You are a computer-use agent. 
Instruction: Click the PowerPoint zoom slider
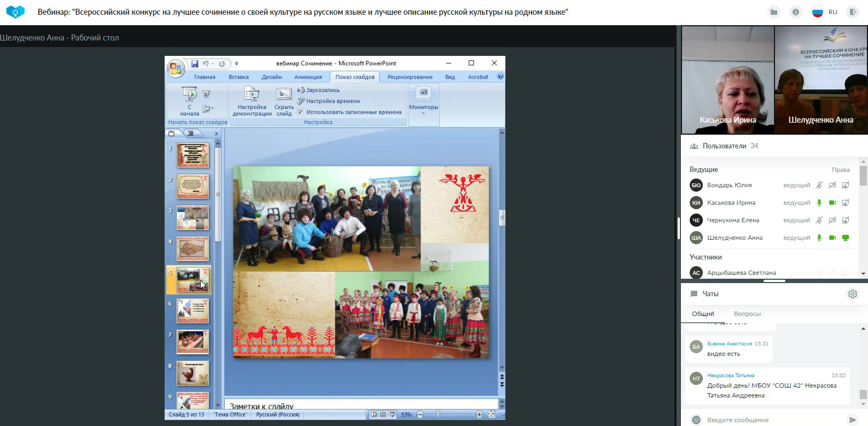pos(438,415)
